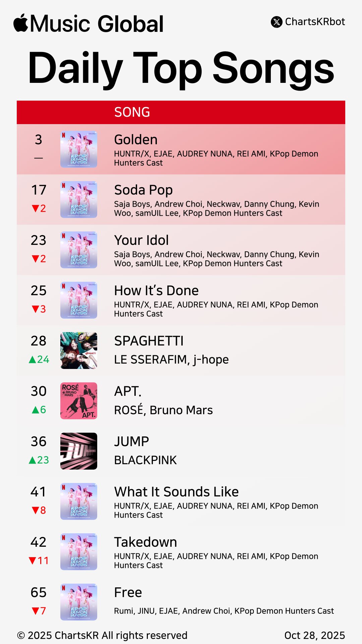
Task: Click the green up arrow for APT.
Action: coord(36,410)
